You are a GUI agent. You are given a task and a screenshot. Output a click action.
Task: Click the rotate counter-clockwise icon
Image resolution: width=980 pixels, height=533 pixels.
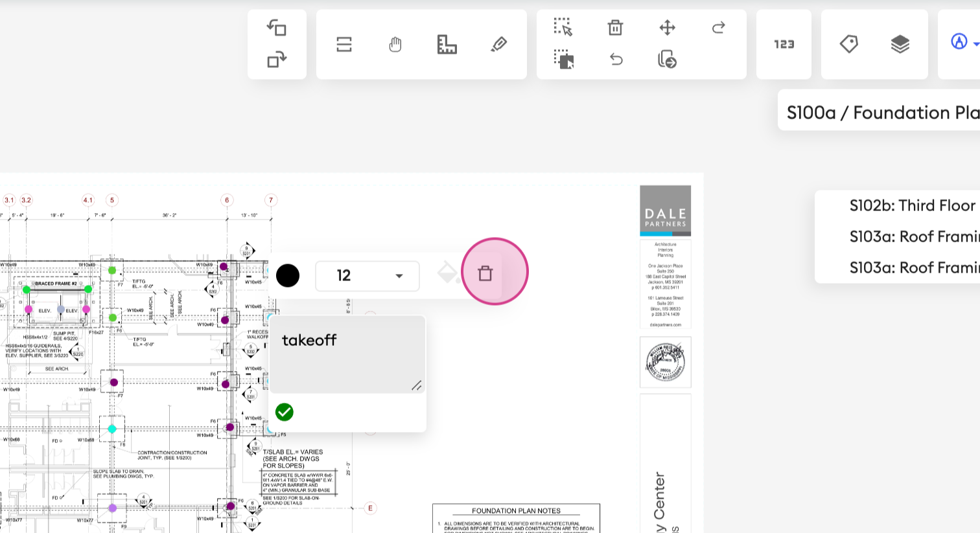pos(277,28)
